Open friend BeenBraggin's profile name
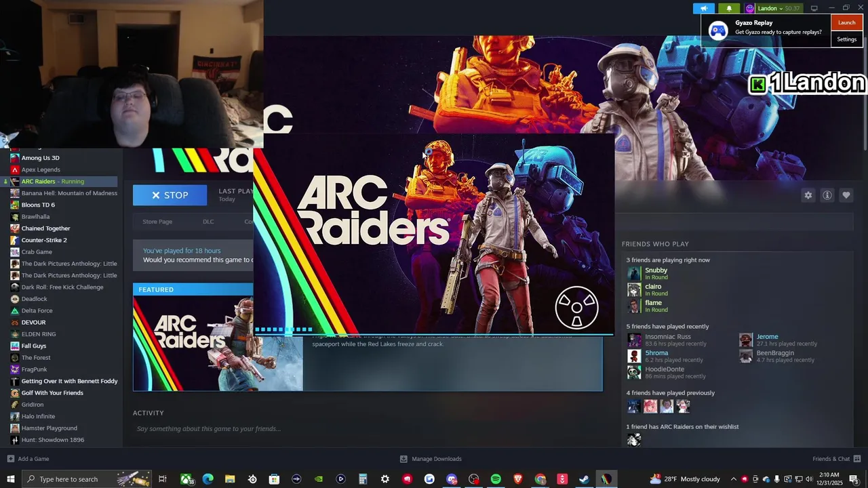Screen dimensions: 868x488 (775, 353)
